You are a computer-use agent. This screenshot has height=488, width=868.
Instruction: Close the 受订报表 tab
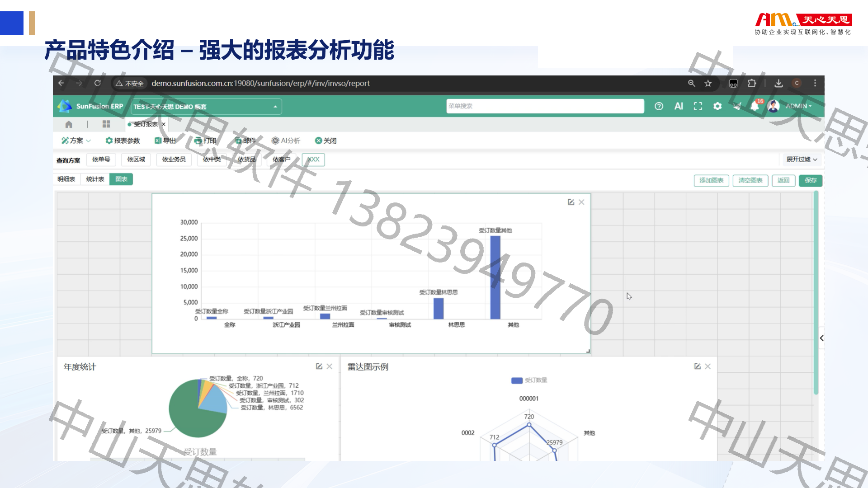(x=164, y=124)
